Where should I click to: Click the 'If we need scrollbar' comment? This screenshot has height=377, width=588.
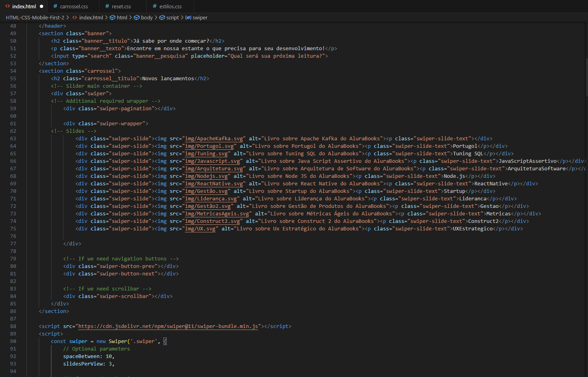[107, 289]
